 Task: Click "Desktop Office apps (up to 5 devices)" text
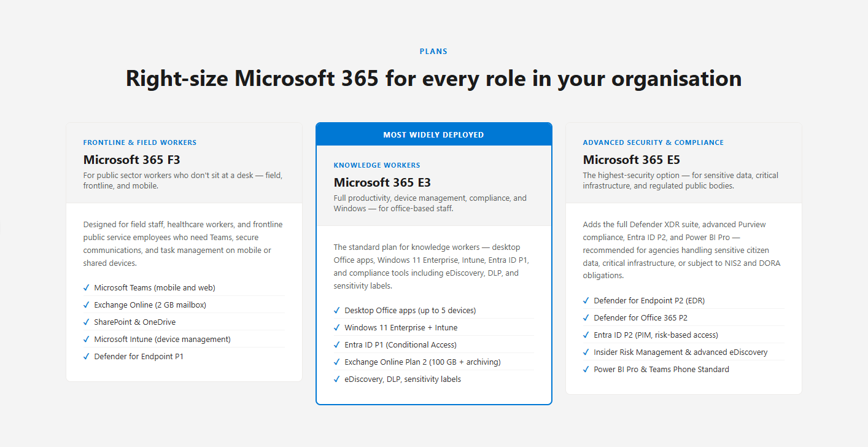[x=410, y=310]
